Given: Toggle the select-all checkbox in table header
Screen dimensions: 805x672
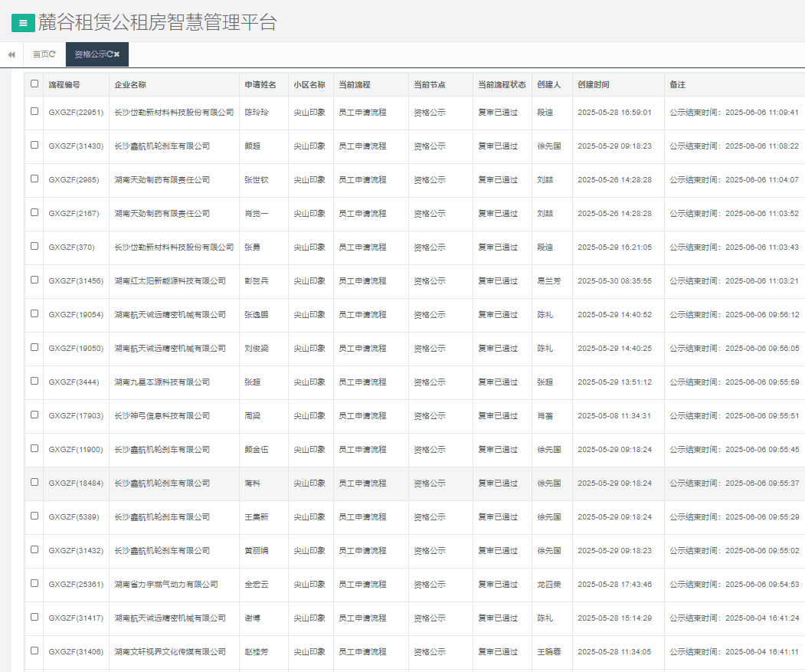Looking at the screenshot, I should pyautogui.click(x=34, y=84).
